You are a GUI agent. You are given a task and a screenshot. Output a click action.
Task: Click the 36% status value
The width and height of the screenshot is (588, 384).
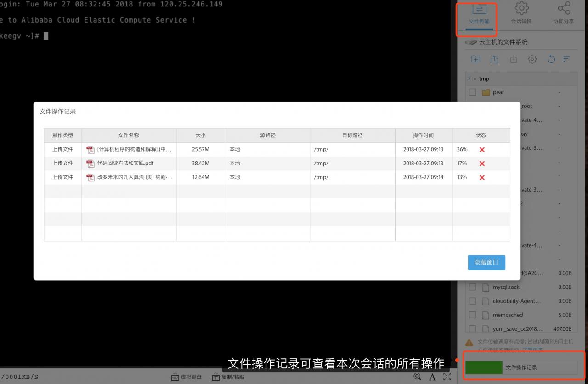(x=462, y=149)
